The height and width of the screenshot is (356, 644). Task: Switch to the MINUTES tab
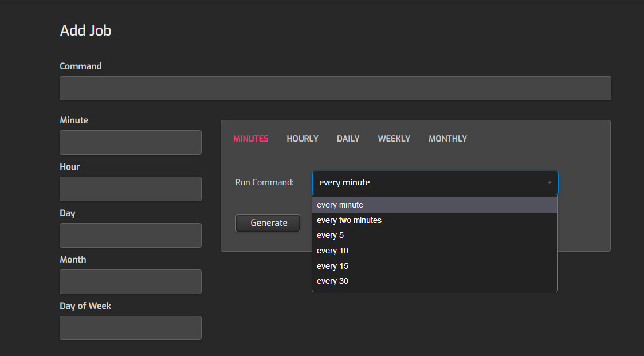251,139
